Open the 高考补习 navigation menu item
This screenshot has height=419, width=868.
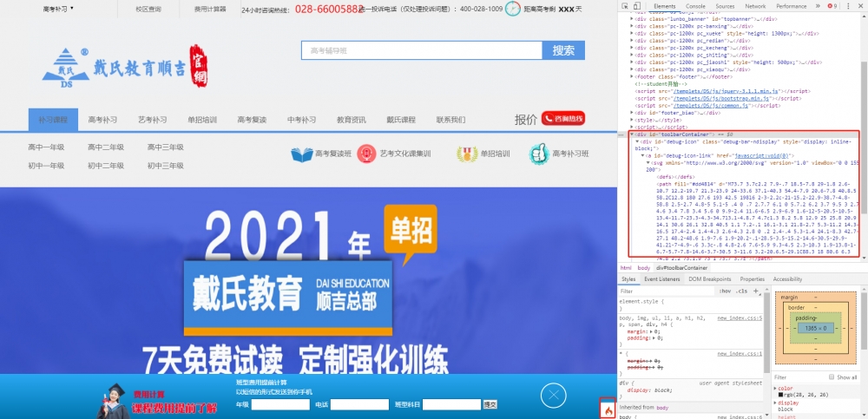coord(102,120)
